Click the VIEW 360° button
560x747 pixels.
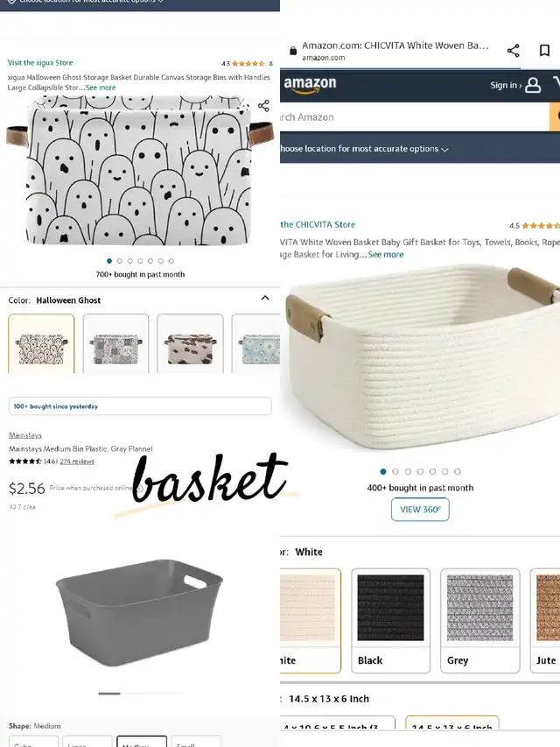(x=420, y=510)
